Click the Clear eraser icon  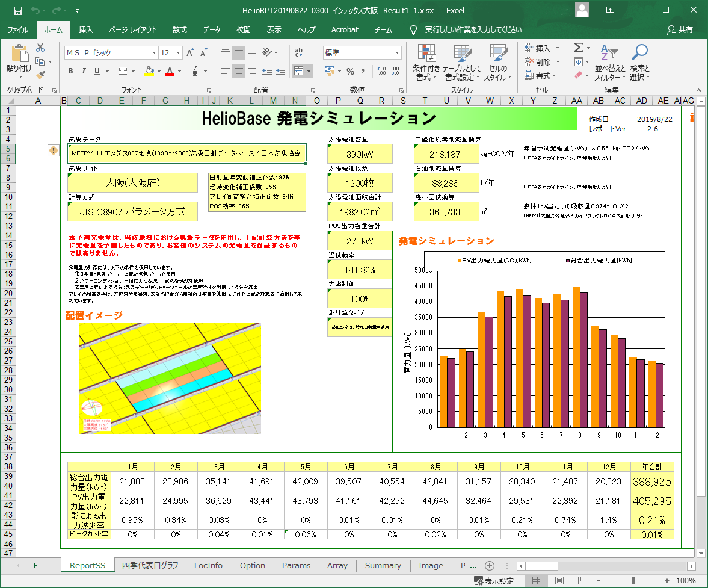click(579, 75)
